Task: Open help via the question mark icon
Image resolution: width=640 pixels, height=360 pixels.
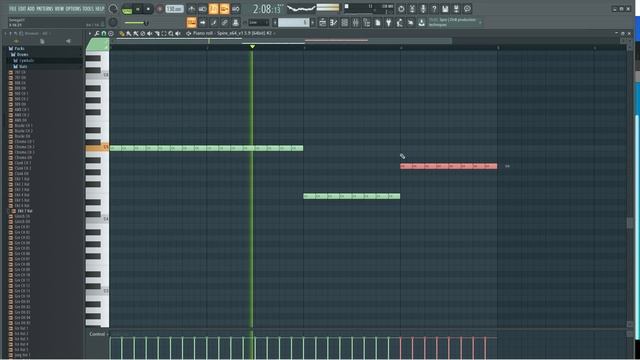Action: pyautogui.click(x=434, y=9)
